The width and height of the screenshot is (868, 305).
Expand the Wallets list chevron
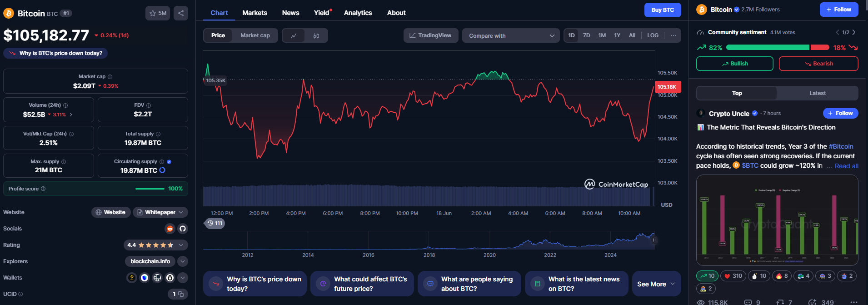pyautogui.click(x=183, y=278)
